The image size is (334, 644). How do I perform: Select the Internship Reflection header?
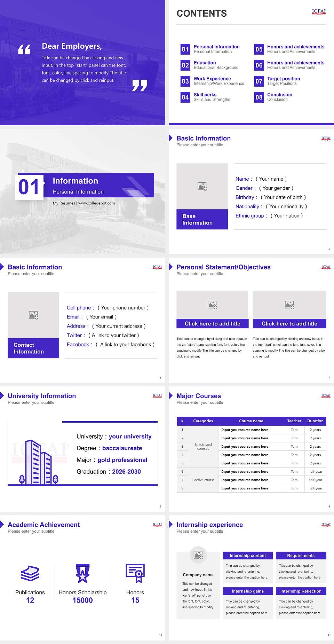click(x=301, y=591)
